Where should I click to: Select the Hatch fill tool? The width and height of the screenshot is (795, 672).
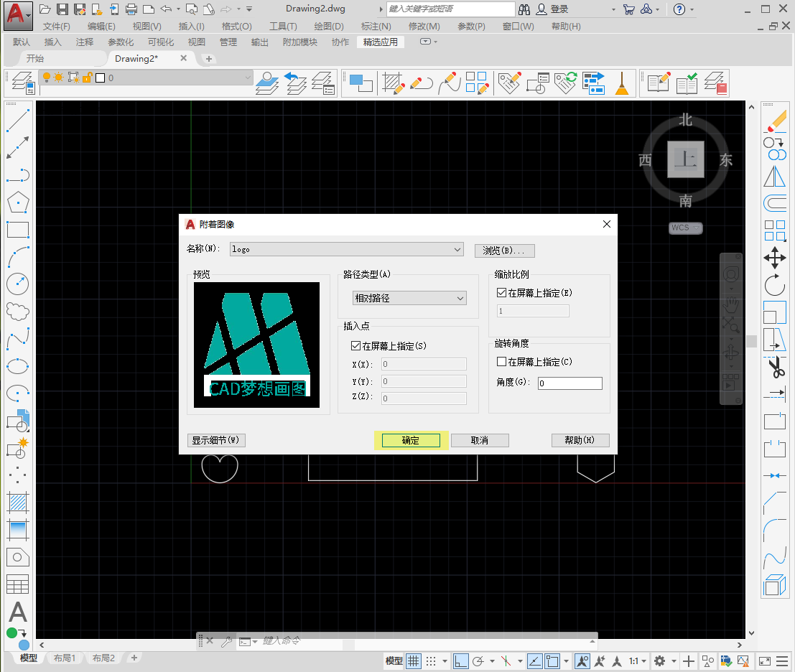pos(18,503)
